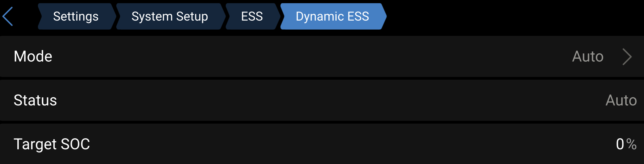This screenshot has width=644, height=164.
Task: Expand Mode options via right chevron
Action: click(x=627, y=57)
